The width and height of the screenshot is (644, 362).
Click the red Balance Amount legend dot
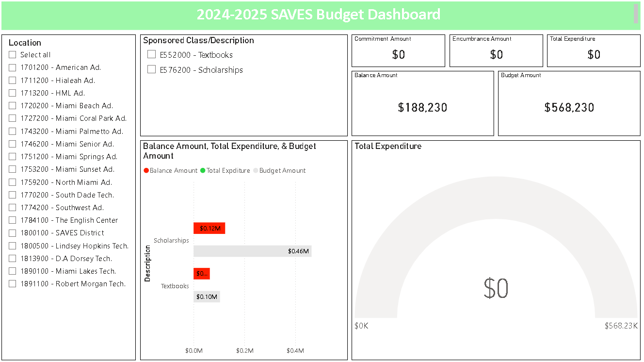(x=146, y=170)
